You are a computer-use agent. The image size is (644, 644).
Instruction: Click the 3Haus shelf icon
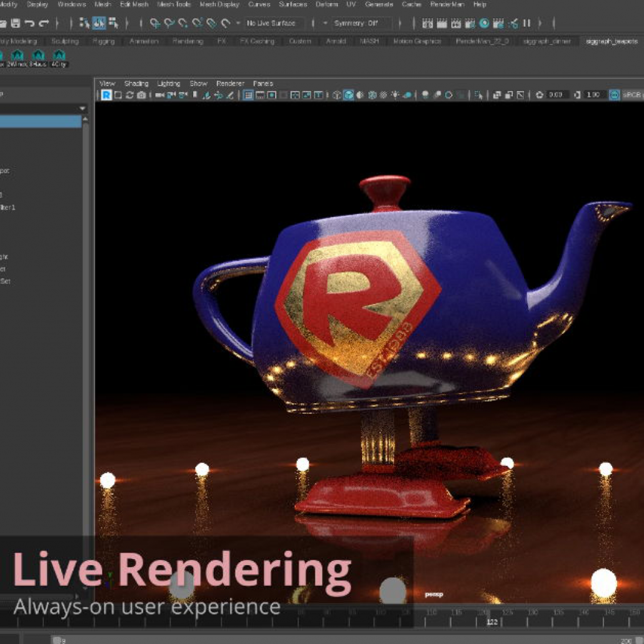click(38, 58)
